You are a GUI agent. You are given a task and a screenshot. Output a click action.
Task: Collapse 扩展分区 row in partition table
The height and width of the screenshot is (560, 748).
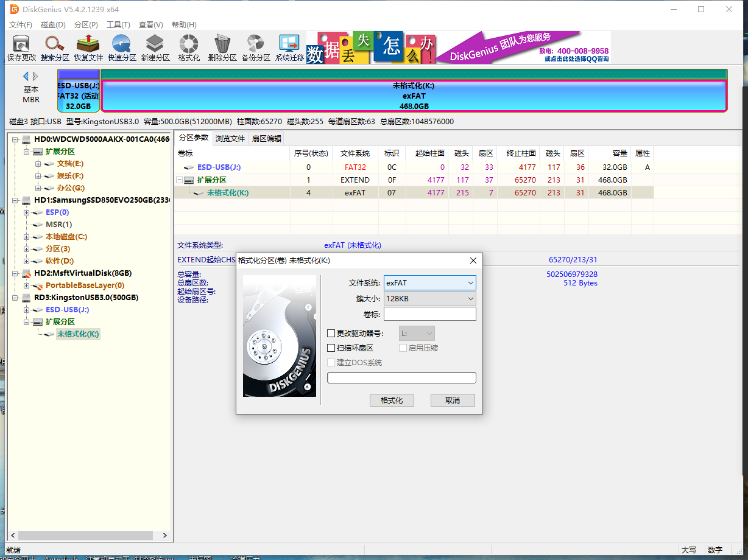(179, 180)
